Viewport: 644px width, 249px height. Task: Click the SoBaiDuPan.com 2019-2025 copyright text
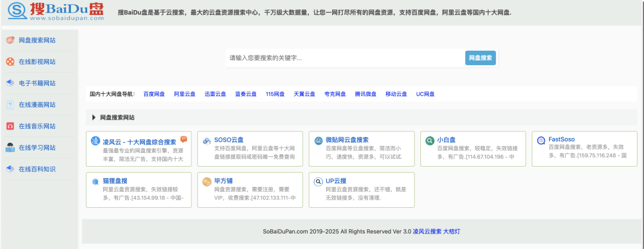(x=337, y=232)
